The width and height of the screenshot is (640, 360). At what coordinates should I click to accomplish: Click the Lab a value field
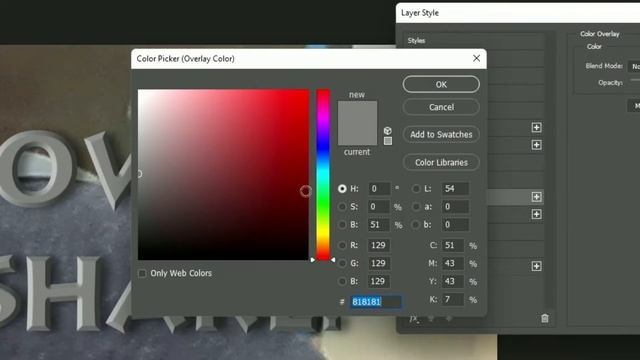coord(455,207)
